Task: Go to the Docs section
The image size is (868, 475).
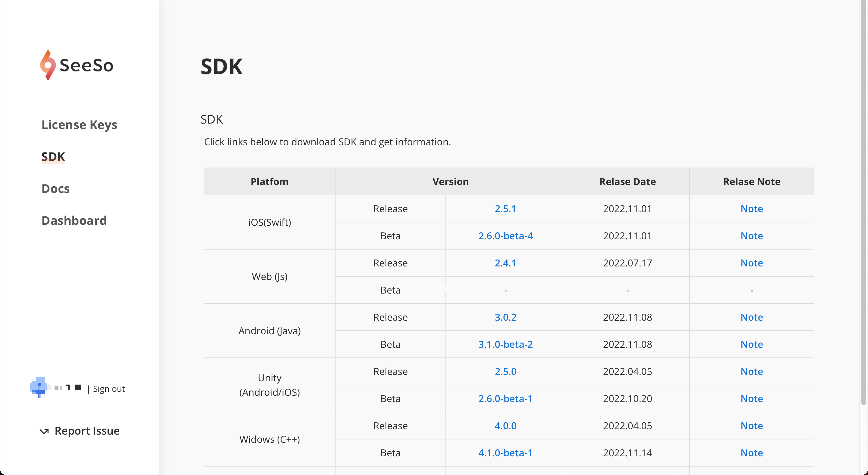Action: click(x=55, y=189)
